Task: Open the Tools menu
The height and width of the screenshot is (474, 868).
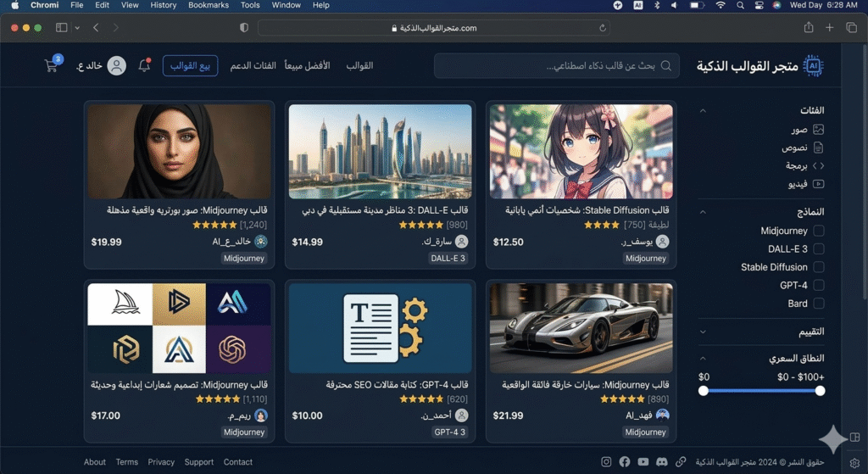Action: point(250,5)
